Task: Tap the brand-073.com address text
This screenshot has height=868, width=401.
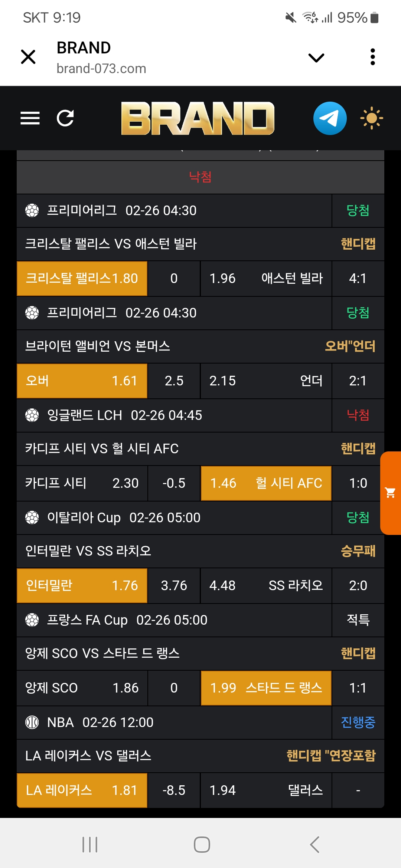Action: tap(101, 69)
